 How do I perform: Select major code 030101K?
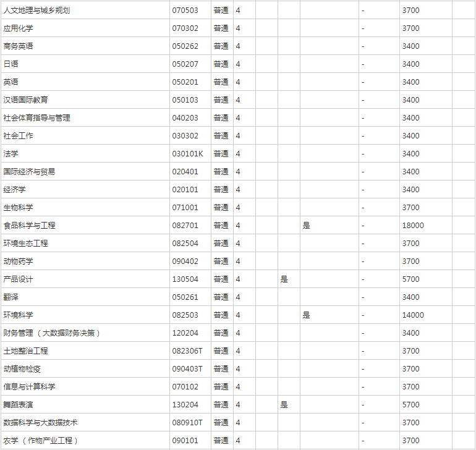coord(187,154)
